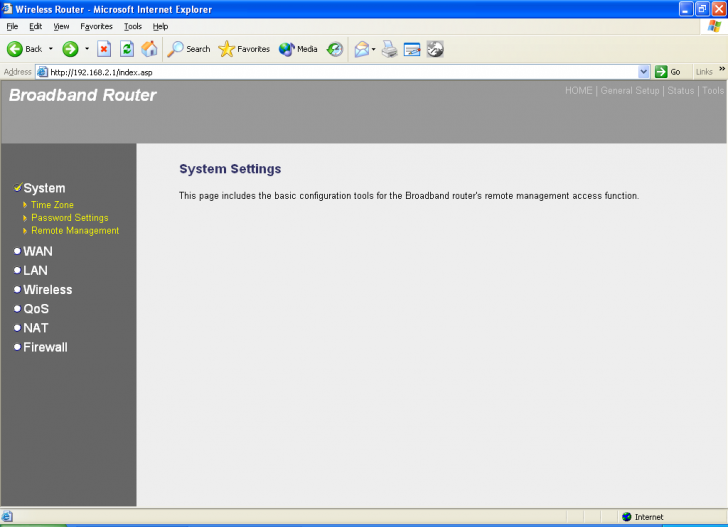
Task: Open the Help menu
Action: pyautogui.click(x=160, y=26)
